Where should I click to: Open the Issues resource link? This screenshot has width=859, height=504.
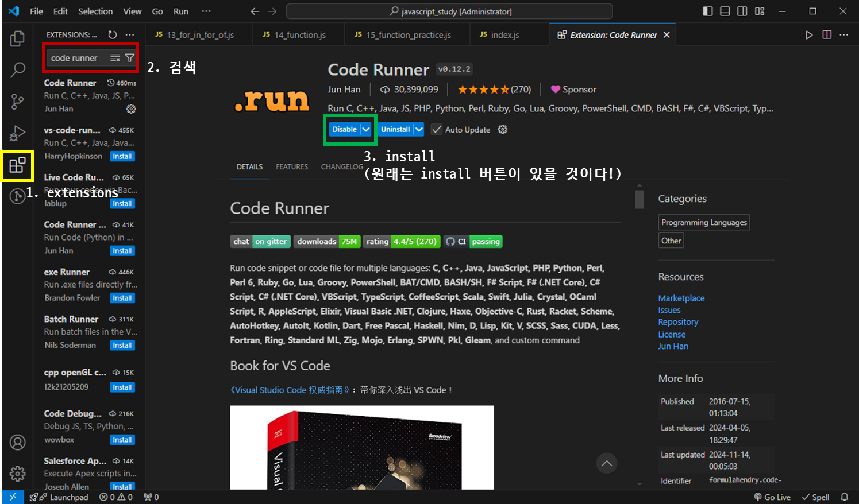(669, 311)
